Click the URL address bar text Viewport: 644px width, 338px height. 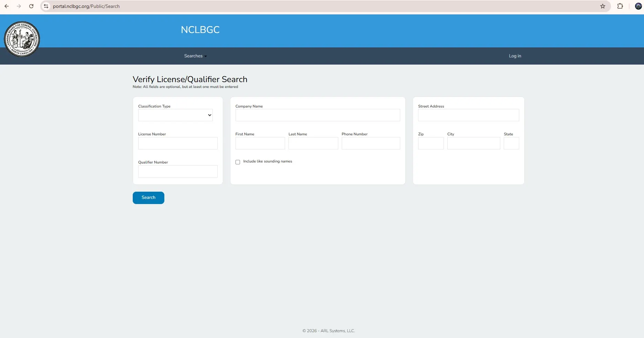86,6
